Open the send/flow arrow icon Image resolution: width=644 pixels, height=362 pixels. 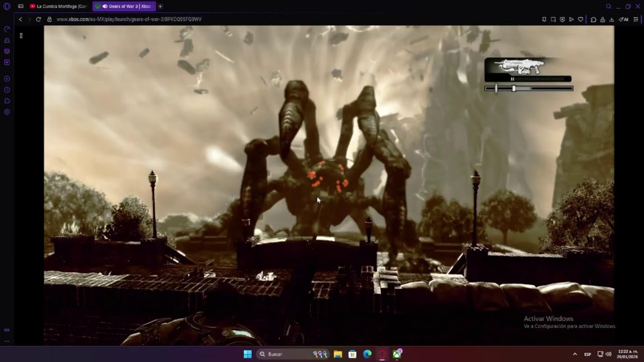[571, 19]
